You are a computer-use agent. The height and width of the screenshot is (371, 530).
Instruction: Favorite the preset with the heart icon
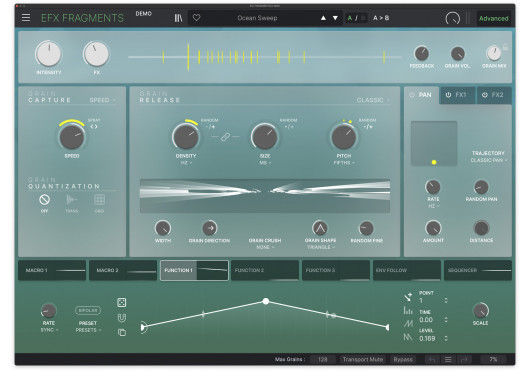pos(196,18)
